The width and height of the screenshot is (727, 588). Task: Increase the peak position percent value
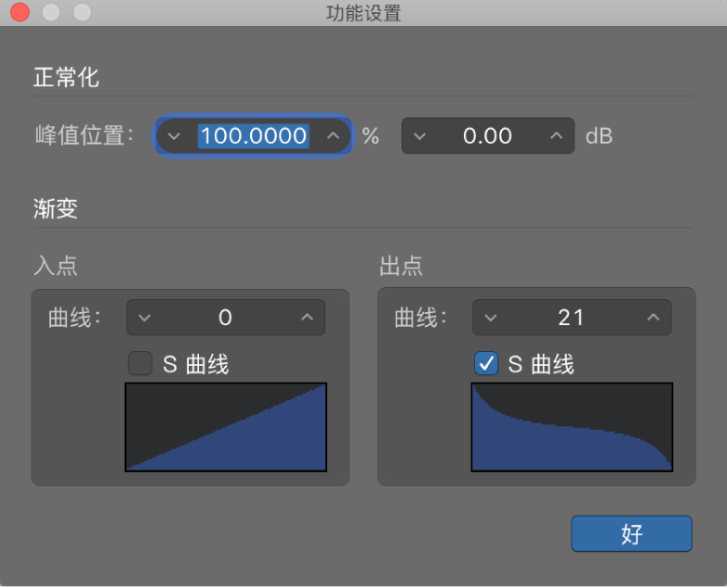[x=333, y=137]
